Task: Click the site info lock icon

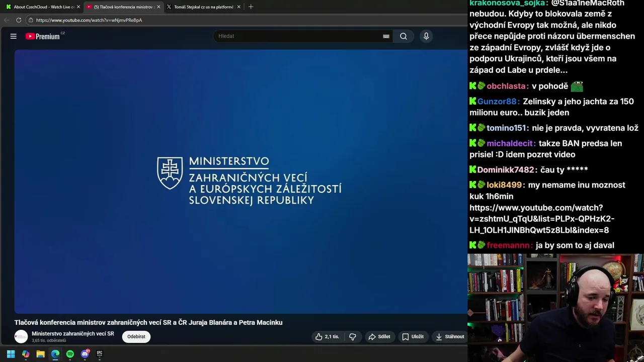Action: tap(31, 20)
